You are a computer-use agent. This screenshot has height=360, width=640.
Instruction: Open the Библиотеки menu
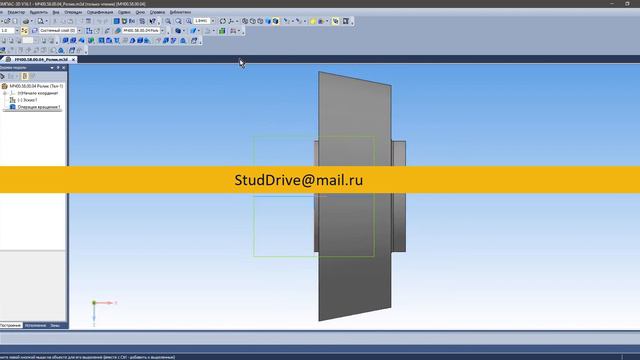click(x=180, y=12)
